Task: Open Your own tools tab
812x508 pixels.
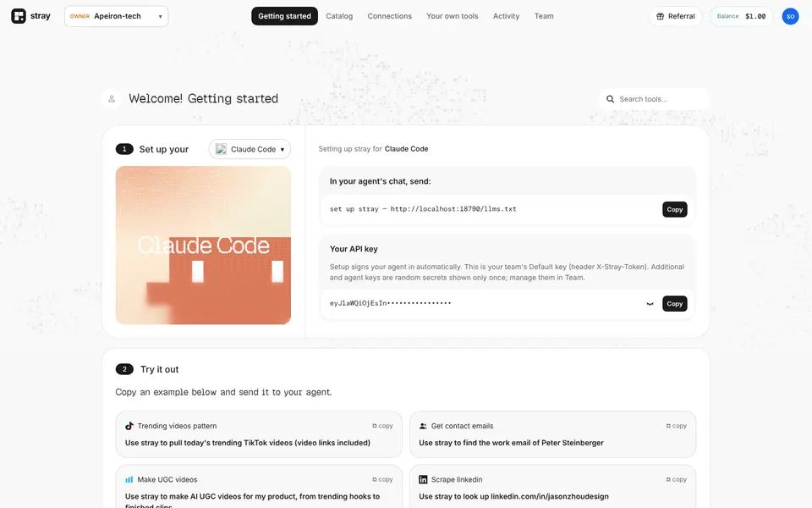Action: 452,16
